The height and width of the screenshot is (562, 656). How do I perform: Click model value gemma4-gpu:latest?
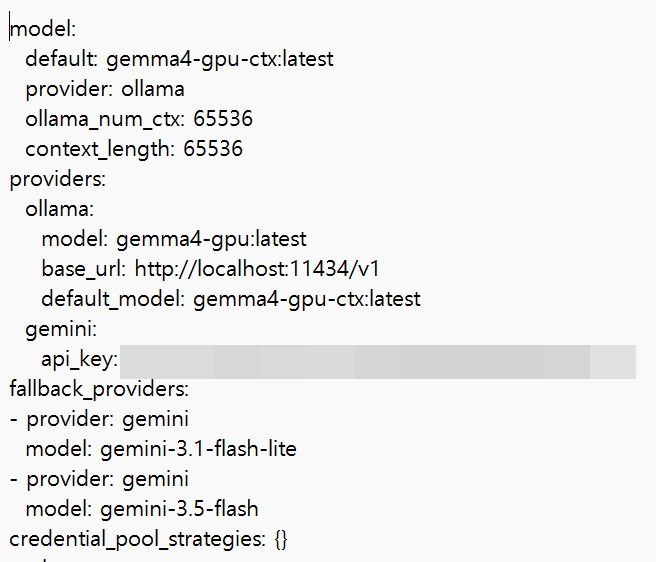point(211,240)
